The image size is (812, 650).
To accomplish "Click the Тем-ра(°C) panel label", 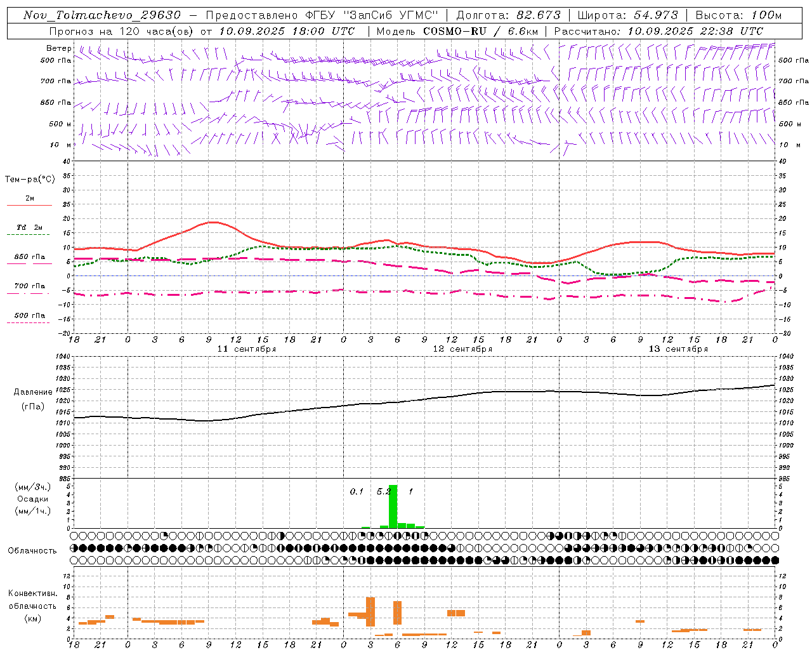I will (30, 180).
